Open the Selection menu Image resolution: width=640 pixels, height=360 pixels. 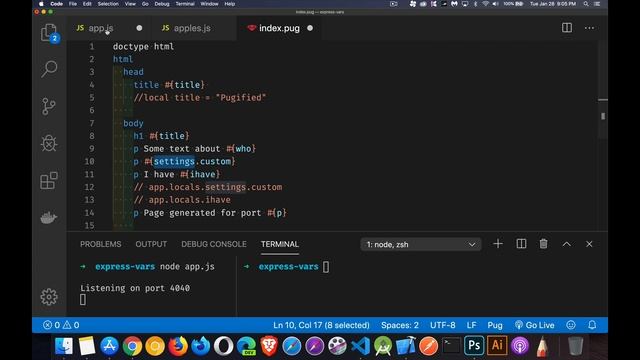click(108, 4)
